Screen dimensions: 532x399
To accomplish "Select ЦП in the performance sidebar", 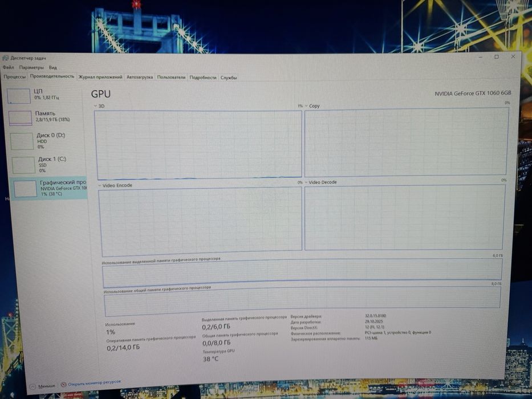I will click(x=44, y=95).
